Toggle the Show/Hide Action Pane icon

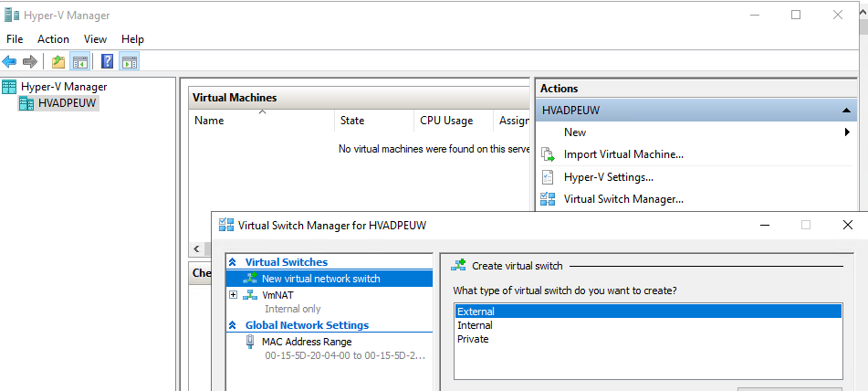point(129,61)
